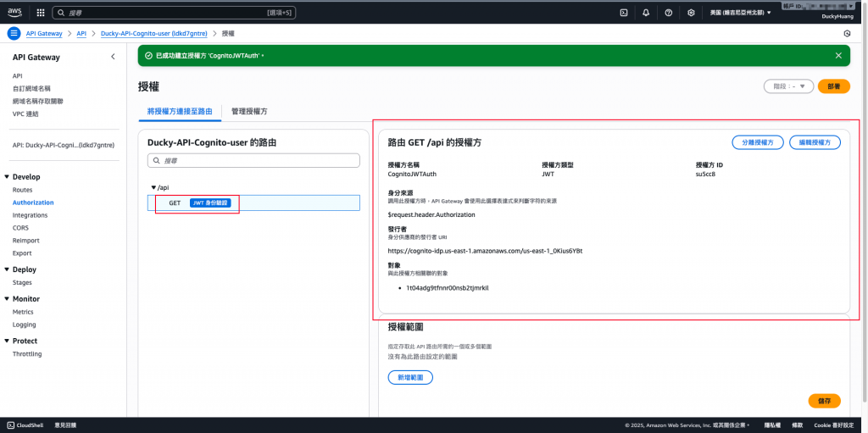Open the settings gear in top bar
868x433 pixels.
(x=691, y=12)
